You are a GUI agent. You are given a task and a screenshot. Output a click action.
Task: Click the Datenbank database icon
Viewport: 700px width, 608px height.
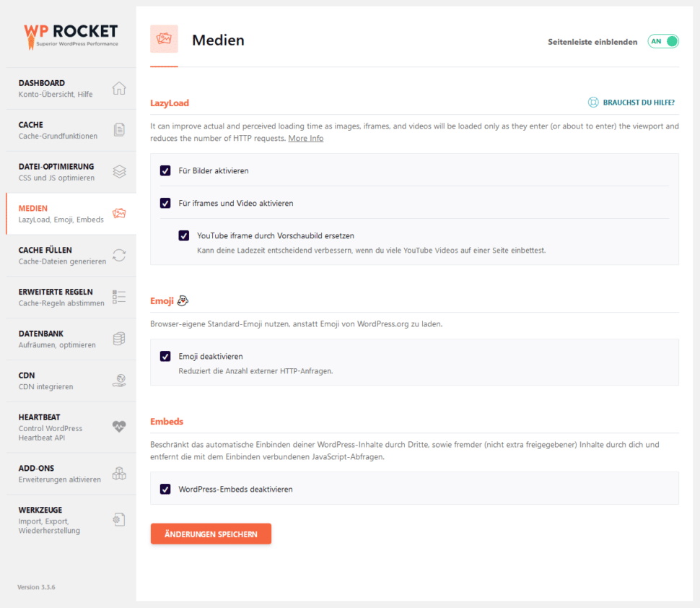click(119, 339)
